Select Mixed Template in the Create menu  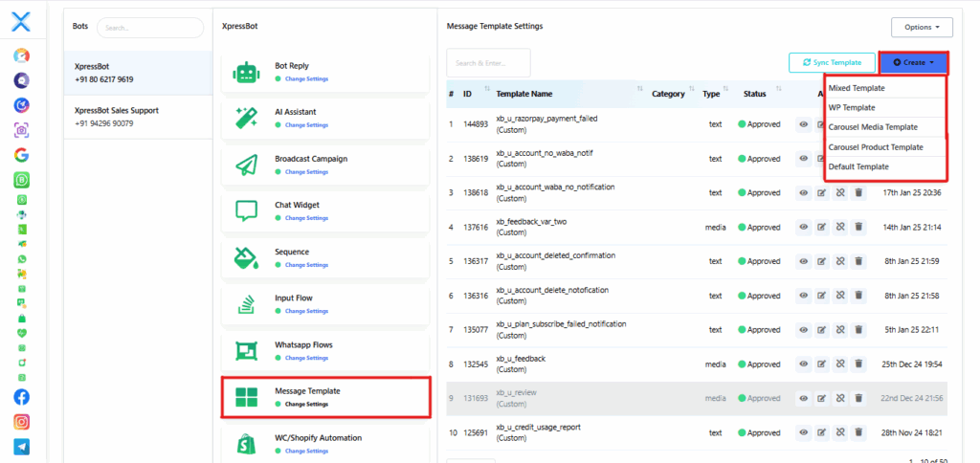coord(857,88)
